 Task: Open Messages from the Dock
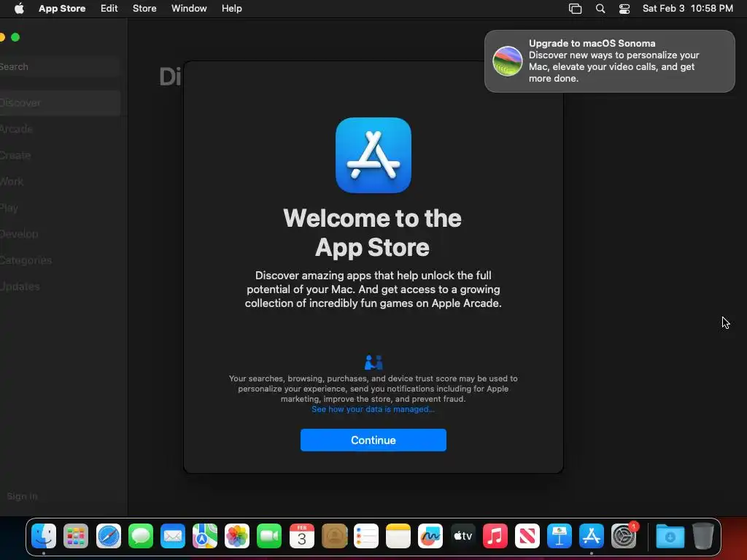(x=141, y=536)
